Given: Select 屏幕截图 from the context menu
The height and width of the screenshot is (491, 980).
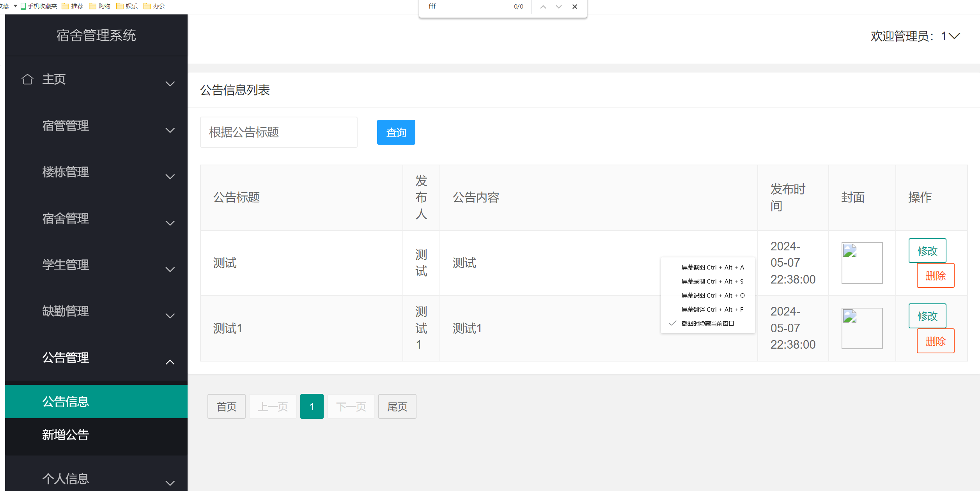Looking at the screenshot, I should pyautogui.click(x=712, y=267).
